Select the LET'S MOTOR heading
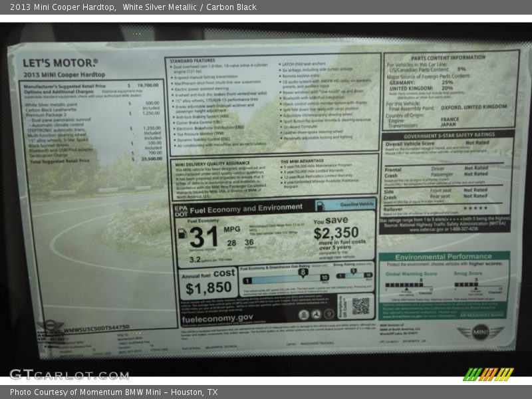The height and width of the screenshot is (399, 532). click(x=61, y=63)
